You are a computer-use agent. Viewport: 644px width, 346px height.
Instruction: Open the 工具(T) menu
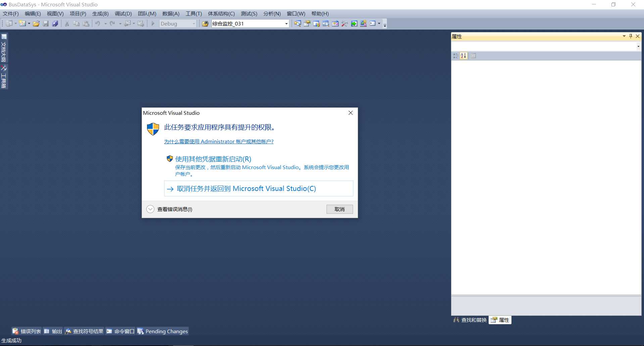194,14
